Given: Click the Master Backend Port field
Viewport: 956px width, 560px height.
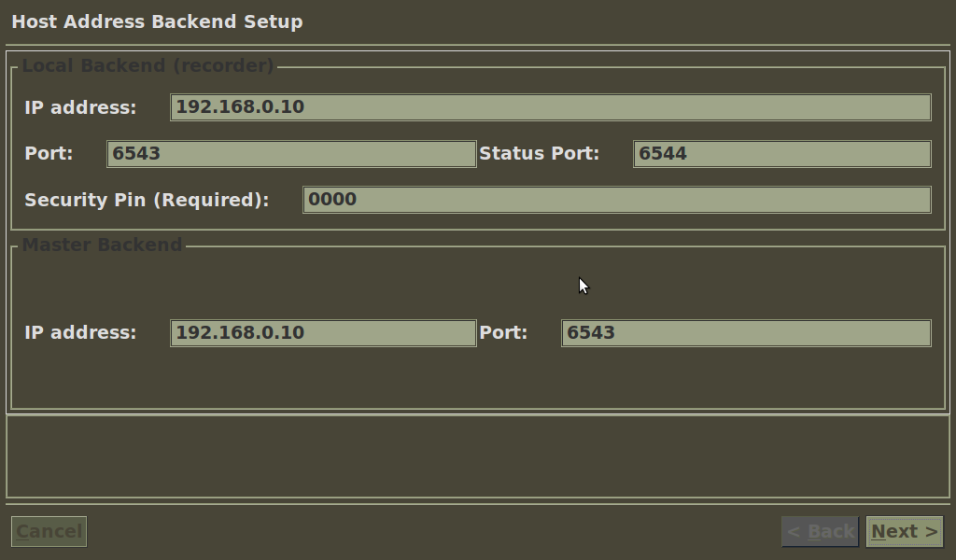Looking at the screenshot, I should (745, 333).
